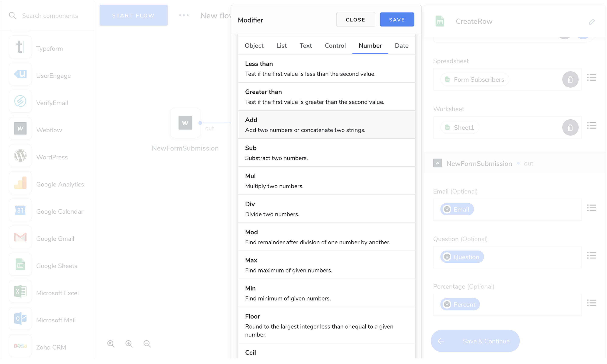The width and height of the screenshot is (607, 364).
Task: Click the zoom out magnifier icon
Action: pyautogui.click(x=147, y=344)
